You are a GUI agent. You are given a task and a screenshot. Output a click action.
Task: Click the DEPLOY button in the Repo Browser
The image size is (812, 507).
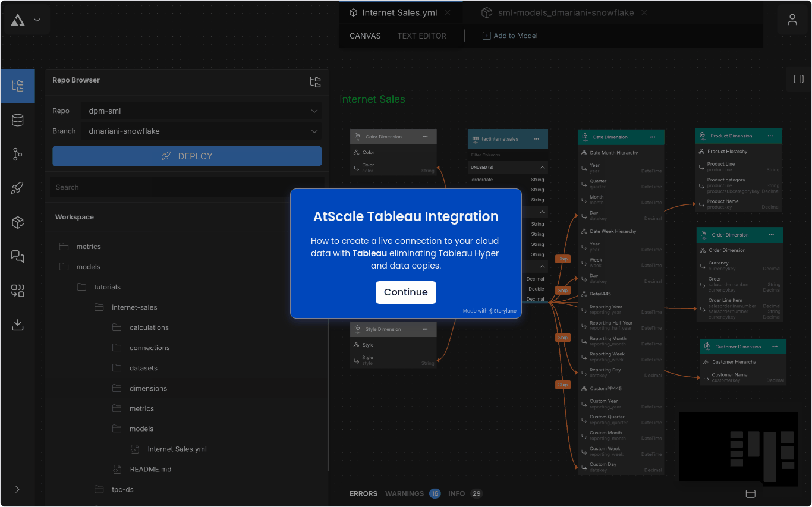click(x=187, y=156)
